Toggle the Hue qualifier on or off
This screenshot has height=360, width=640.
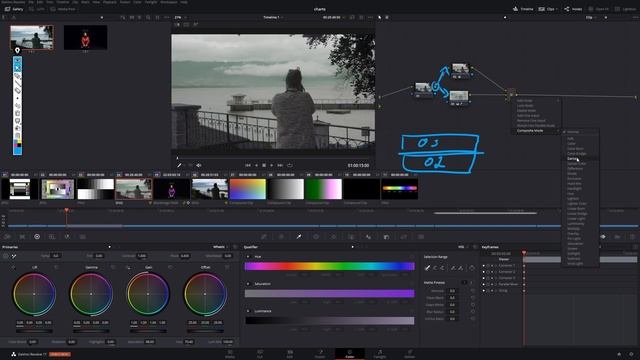[x=248, y=257]
